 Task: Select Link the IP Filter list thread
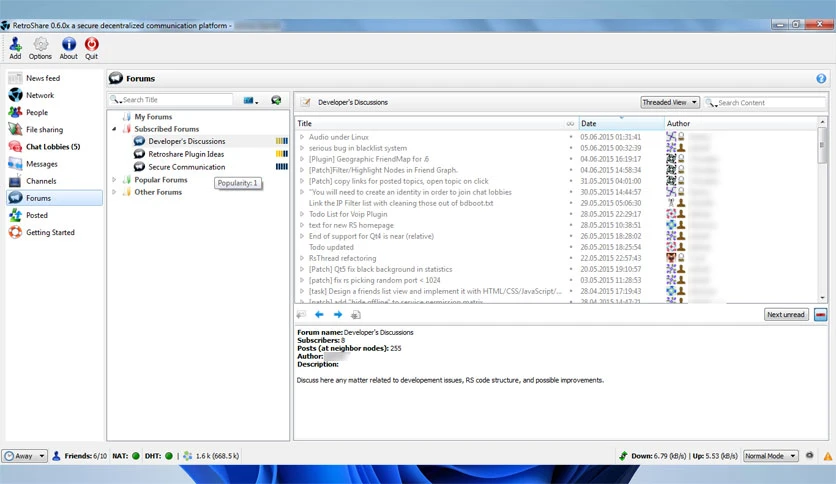pos(401,203)
